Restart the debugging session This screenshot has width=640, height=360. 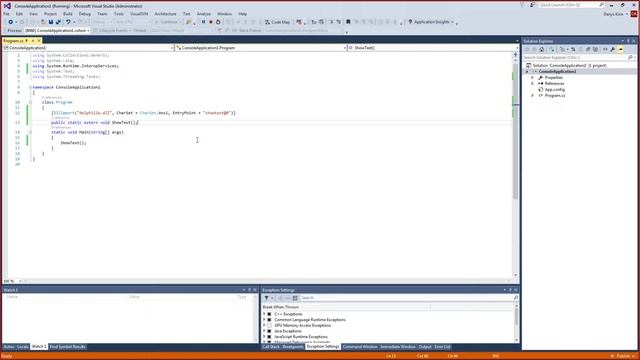point(218,22)
